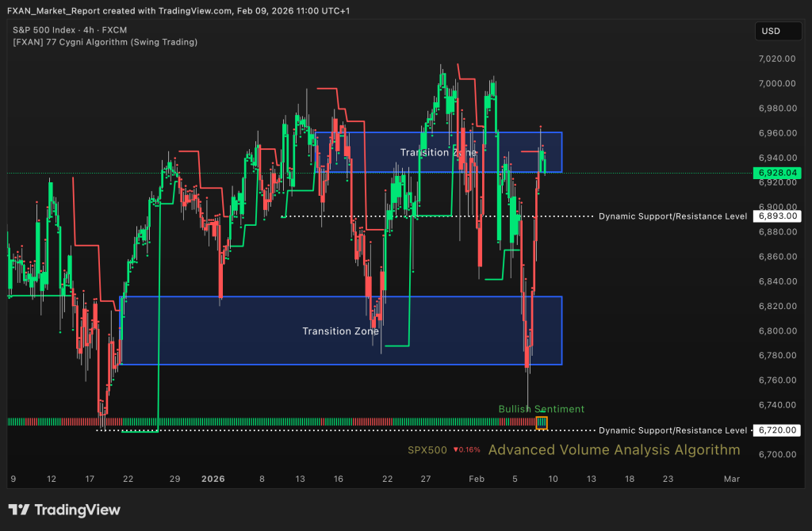Click the SPX500 ticker label
The height and width of the screenshot is (531, 812).
427,450
